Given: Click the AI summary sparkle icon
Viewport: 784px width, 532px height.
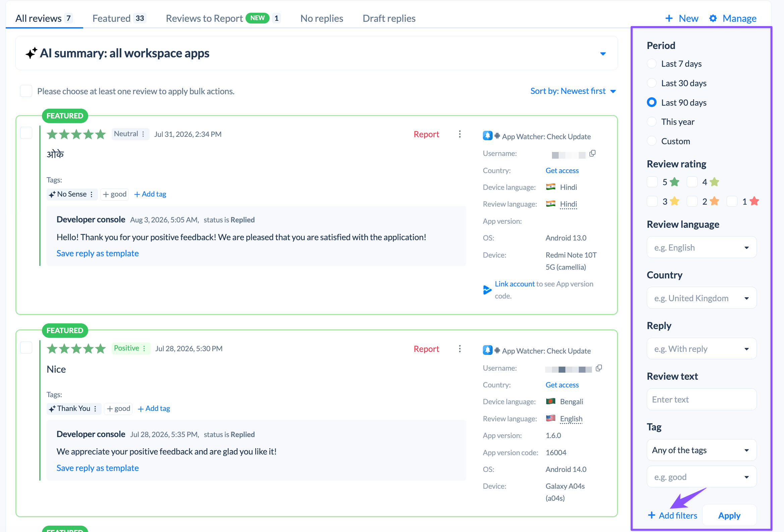Looking at the screenshot, I should coord(32,53).
